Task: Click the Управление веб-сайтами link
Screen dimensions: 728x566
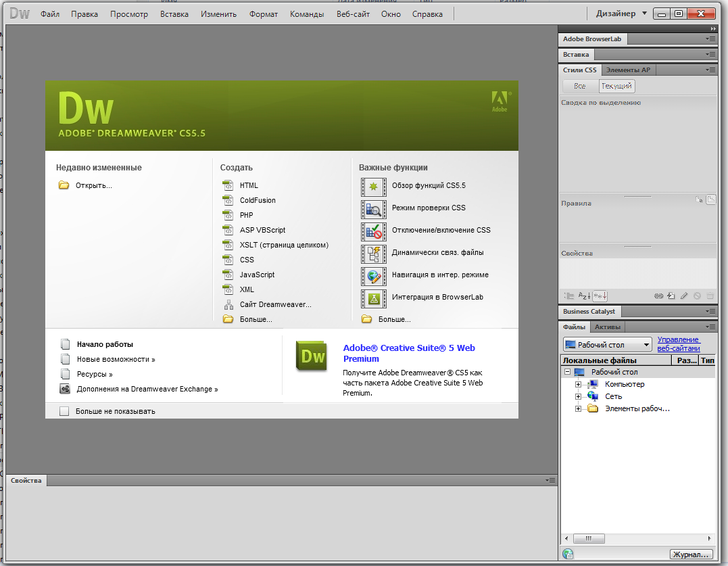Action: [x=679, y=344]
